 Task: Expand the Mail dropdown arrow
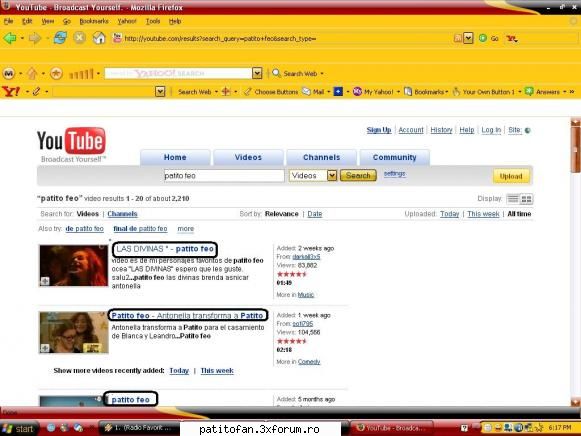[x=329, y=92]
